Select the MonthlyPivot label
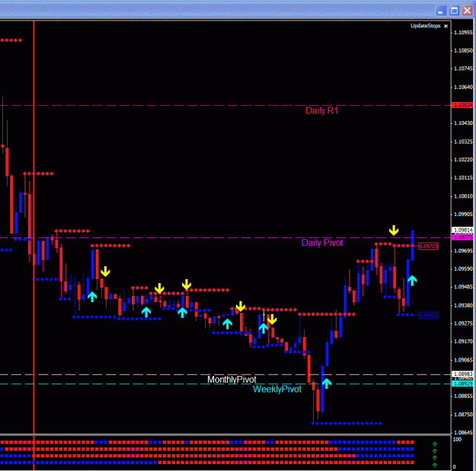 pyautogui.click(x=232, y=380)
